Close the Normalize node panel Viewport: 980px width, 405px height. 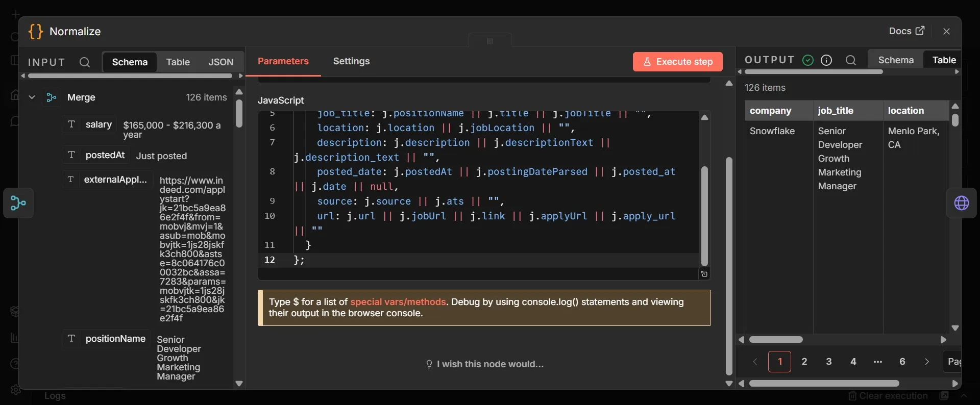tap(947, 31)
